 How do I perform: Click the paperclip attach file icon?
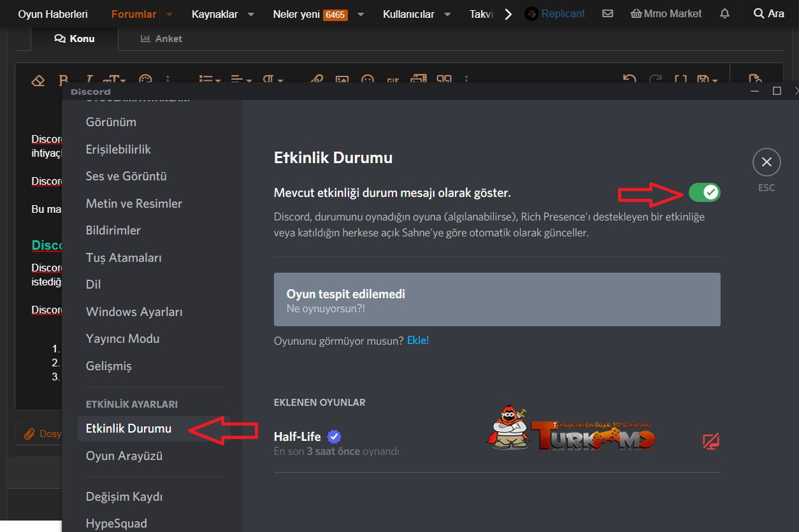tap(29, 434)
